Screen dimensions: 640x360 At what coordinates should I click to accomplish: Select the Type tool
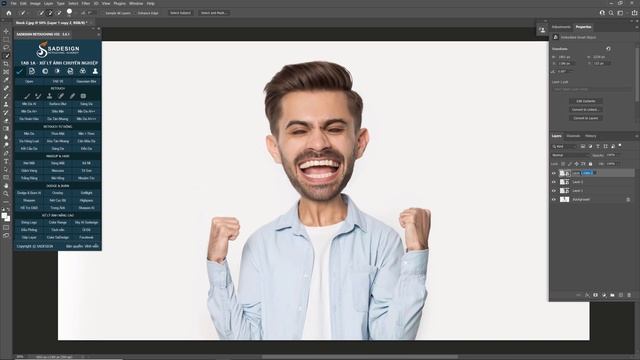pyautogui.click(x=6, y=162)
